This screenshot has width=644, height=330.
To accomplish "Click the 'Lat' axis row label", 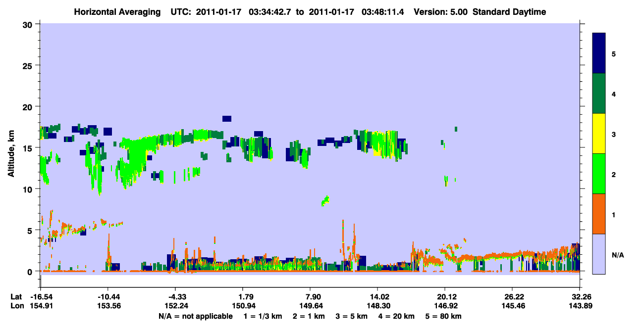I will tap(16, 297).
